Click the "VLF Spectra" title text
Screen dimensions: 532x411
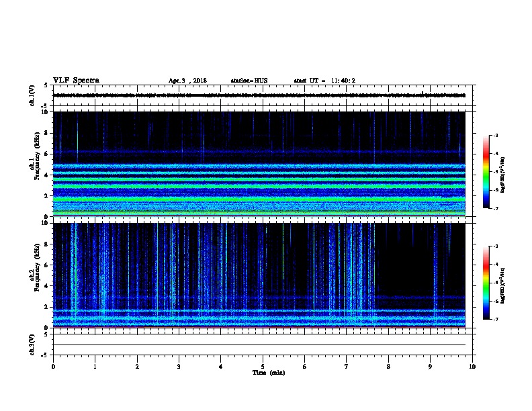(76, 81)
